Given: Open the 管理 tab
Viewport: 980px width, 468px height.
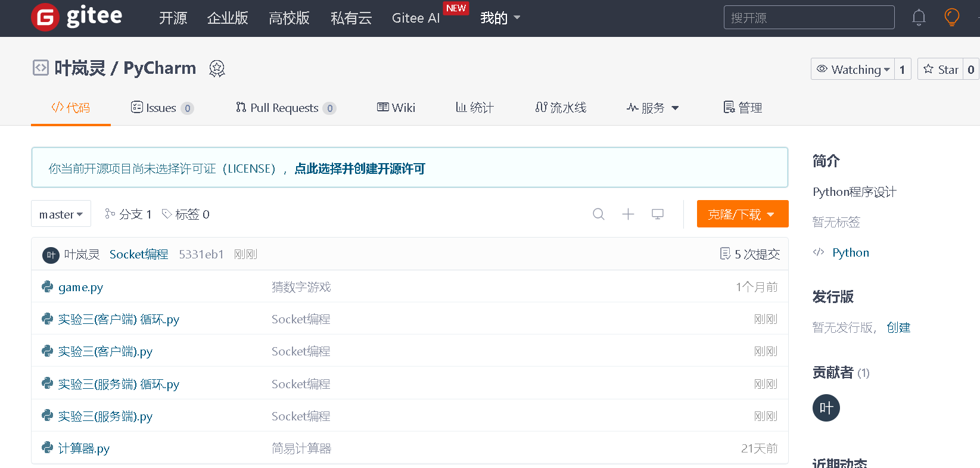Looking at the screenshot, I should (x=743, y=108).
